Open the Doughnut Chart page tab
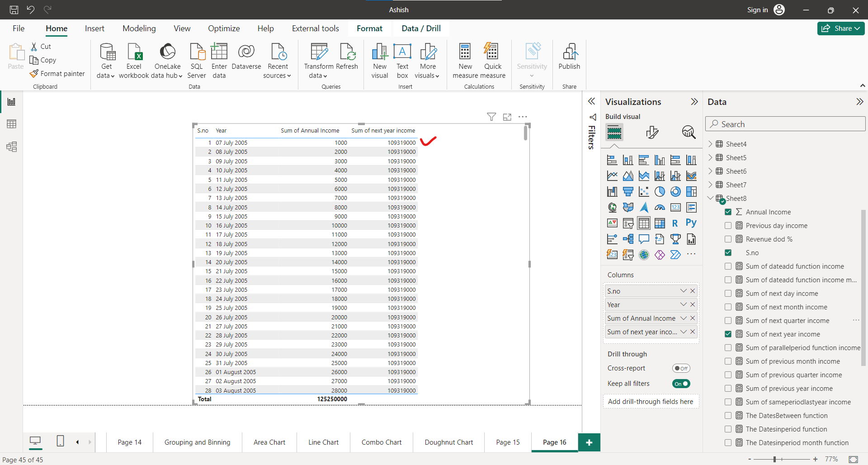Screen dimensions: 868x465 pos(448,442)
